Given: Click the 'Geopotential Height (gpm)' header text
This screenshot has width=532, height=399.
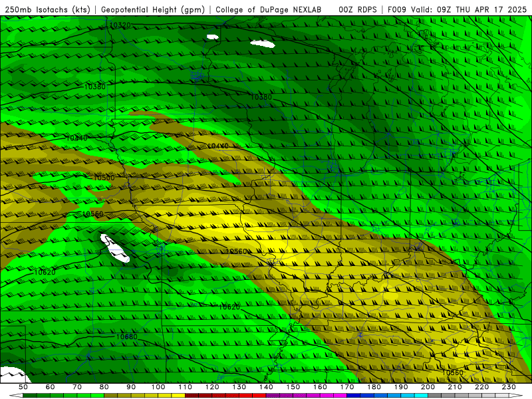Looking at the screenshot, I should pyautogui.click(x=153, y=10).
